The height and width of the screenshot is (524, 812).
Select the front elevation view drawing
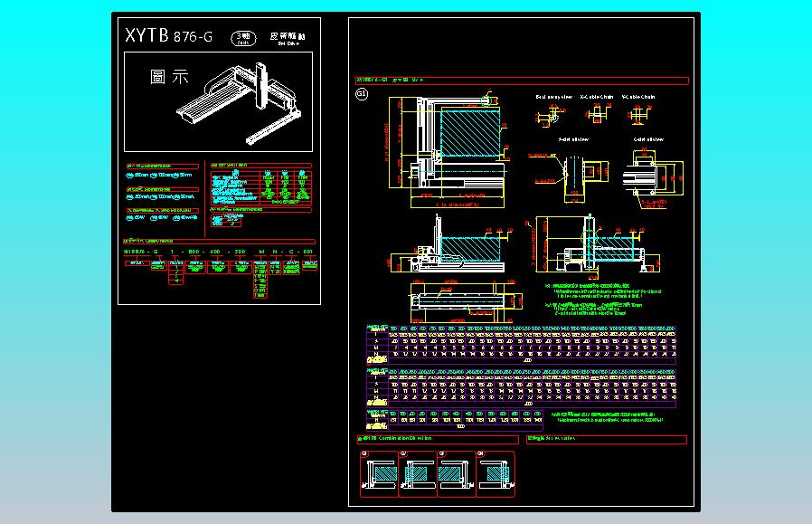coord(450,245)
